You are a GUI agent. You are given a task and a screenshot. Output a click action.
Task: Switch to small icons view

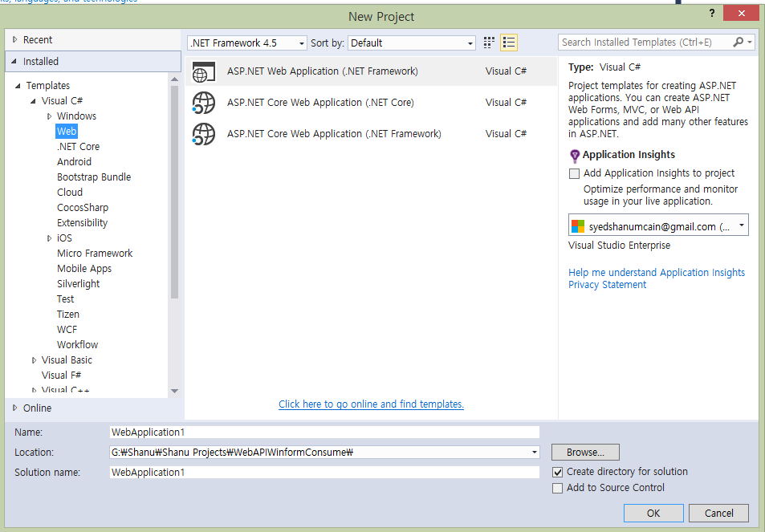point(489,43)
